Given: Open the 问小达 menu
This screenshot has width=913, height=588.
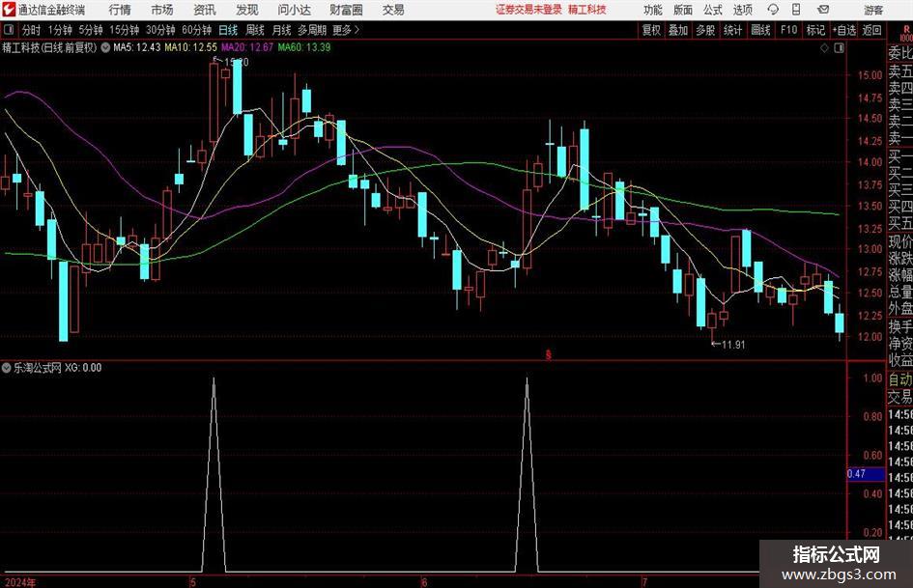Looking at the screenshot, I should 294,10.
